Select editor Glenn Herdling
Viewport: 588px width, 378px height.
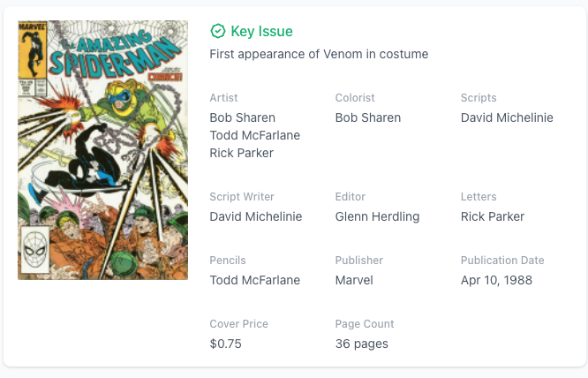pos(377,216)
